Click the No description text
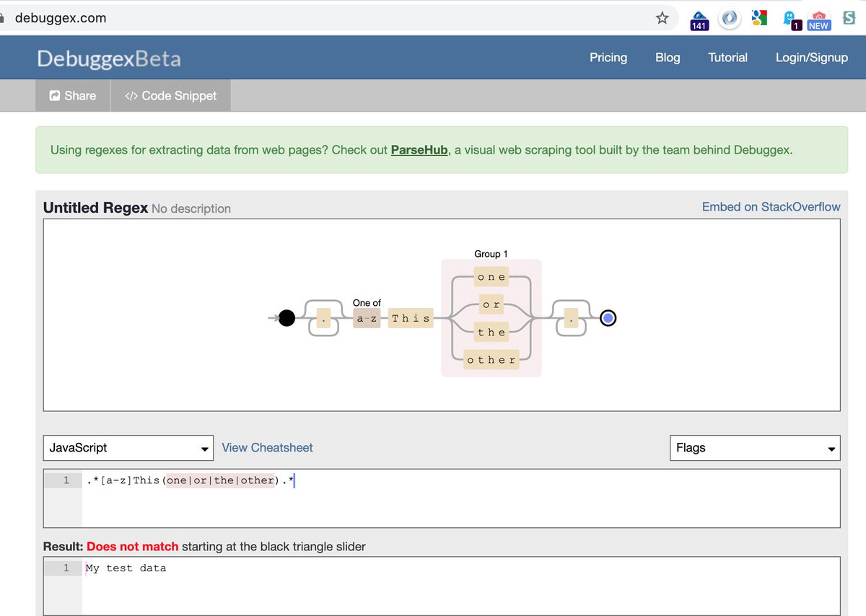Screen dimensions: 866x616 191,208
